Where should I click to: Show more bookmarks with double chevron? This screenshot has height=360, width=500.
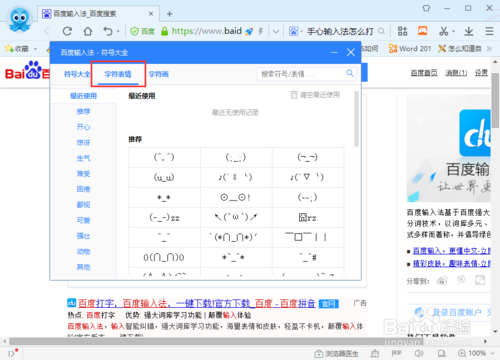coord(489,49)
